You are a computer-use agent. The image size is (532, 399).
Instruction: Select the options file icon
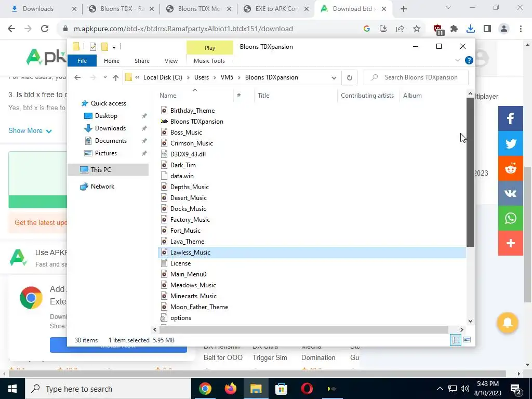pos(164,318)
